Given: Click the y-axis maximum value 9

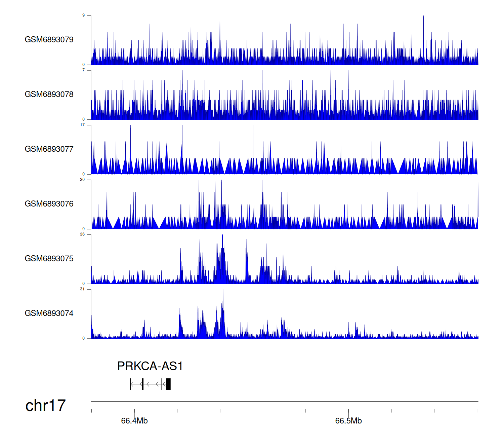Looking at the screenshot, I should tap(84, 15).
